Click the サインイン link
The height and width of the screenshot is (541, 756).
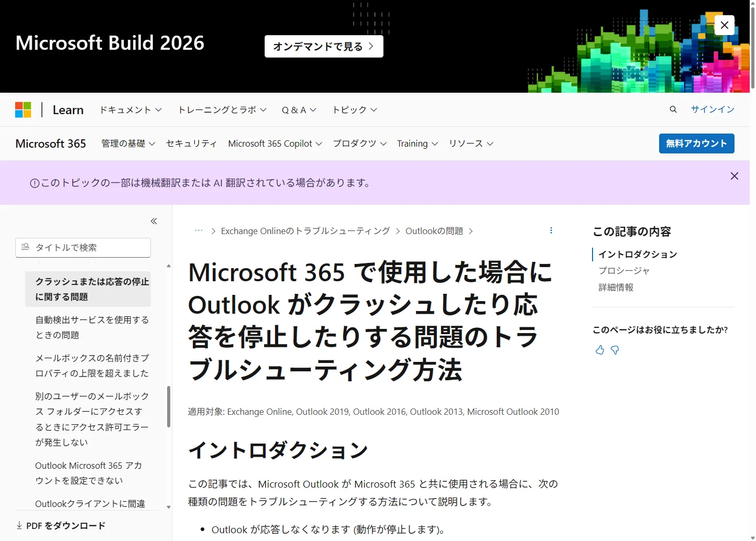(x=713, y=109)
